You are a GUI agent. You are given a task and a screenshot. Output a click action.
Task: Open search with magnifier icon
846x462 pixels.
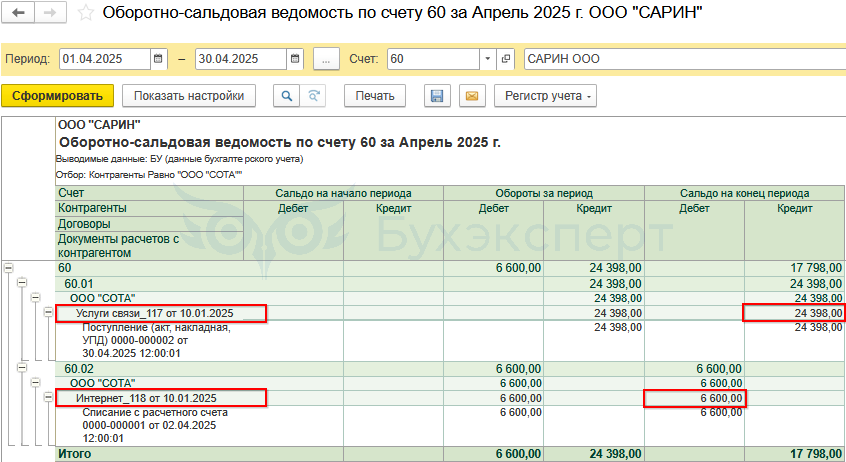pos(286,96)
